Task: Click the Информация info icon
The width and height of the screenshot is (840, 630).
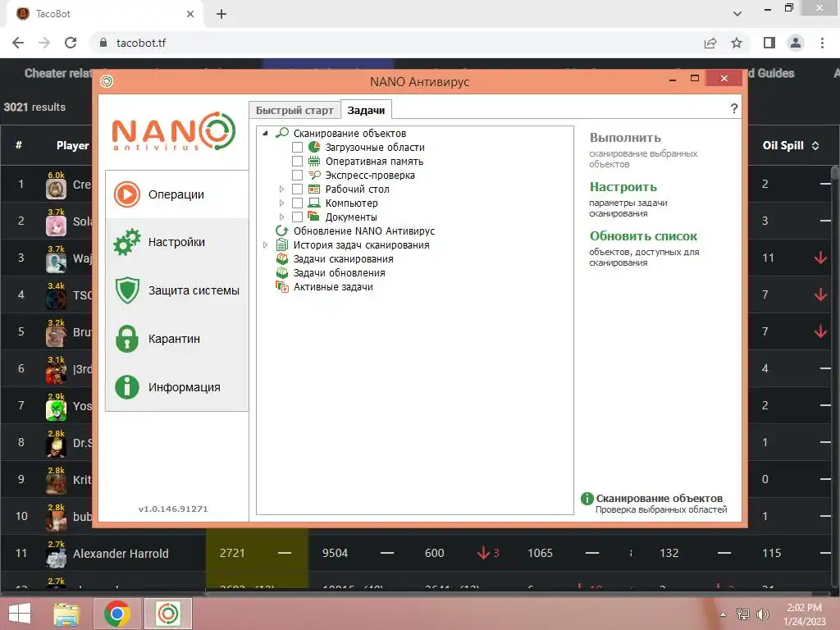Action: click(x=127, y=387)
